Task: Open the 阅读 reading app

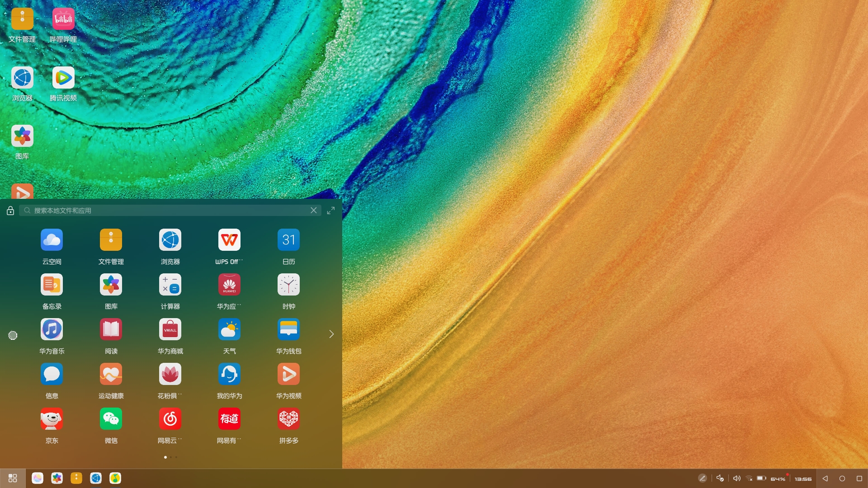Action: tap(111, 329)
